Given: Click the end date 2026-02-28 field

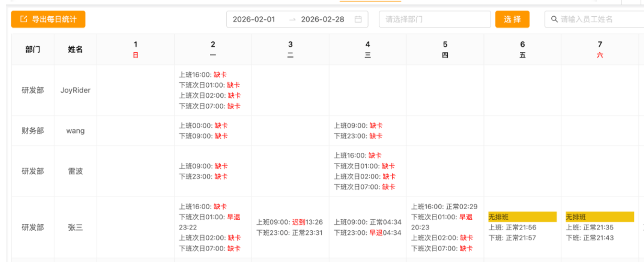Looking at the screenshot, I should 322,19.
